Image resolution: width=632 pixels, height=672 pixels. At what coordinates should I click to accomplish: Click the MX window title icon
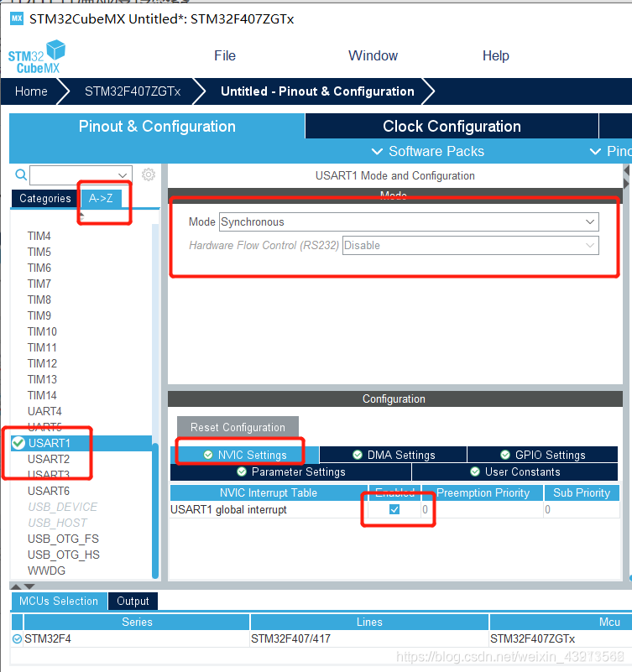(x=17, y=18)
